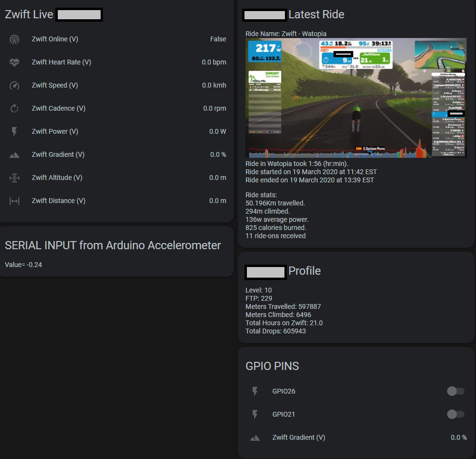Toggle the GPIO26 switch
This screenshot has width=476, height=459.
point(455,391)
